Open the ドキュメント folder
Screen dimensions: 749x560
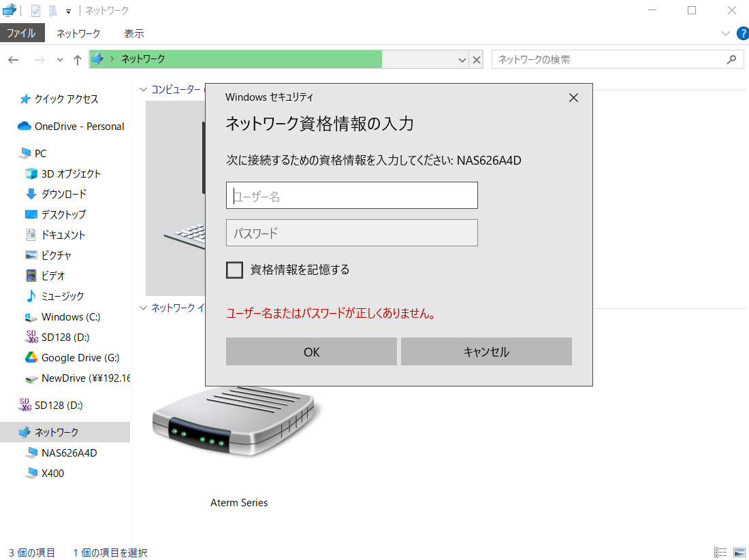point(63,235)
